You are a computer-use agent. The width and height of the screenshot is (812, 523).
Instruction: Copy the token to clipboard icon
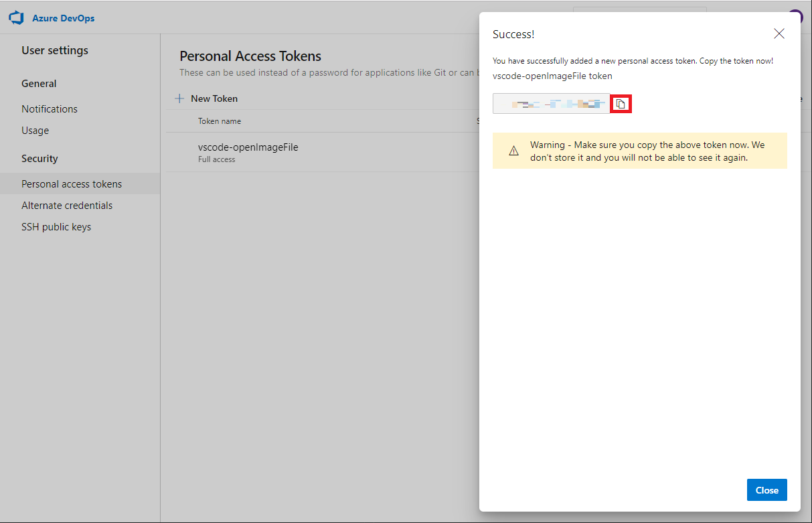[x=621, y=104]
